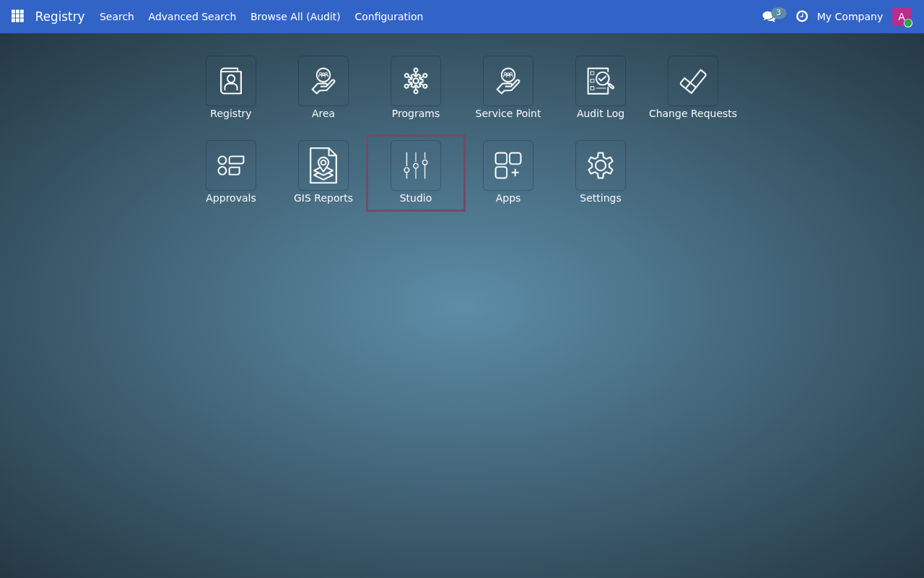924x578 pixels.
Task: Open Advanced Search
Action: (192, 16)
